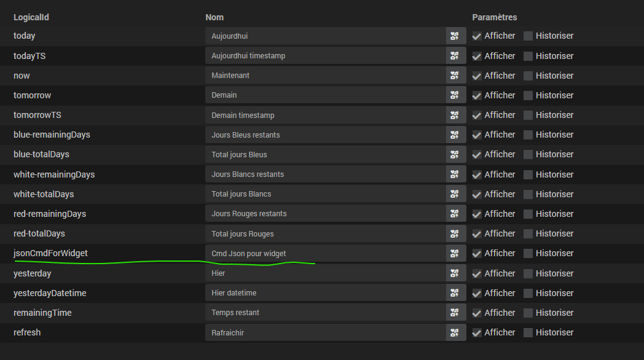Edit the Jours Blancs restants name field
Screen dimensions: 644x360
pos(325,174)
